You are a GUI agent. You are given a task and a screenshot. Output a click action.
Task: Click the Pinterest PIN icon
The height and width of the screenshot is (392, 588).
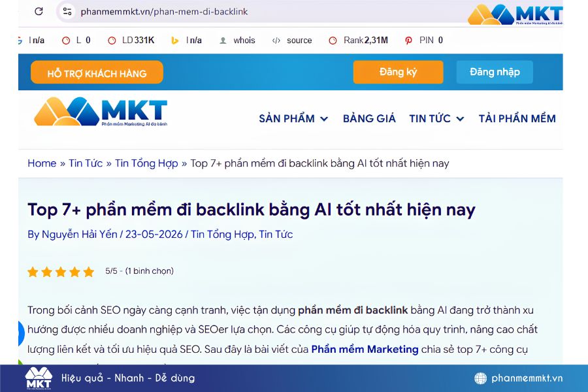coord(408,41)
